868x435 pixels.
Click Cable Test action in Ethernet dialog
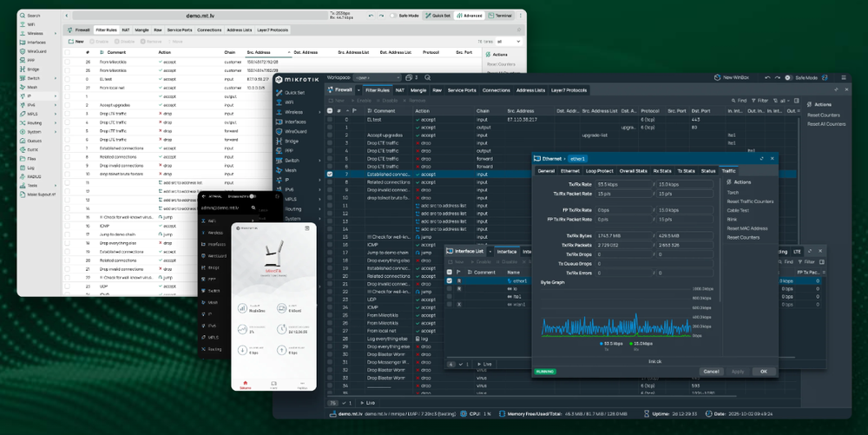pos(738,210)
